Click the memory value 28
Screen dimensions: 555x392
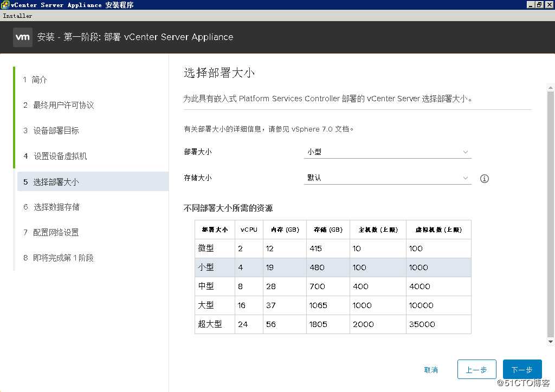tap(271, 286)
